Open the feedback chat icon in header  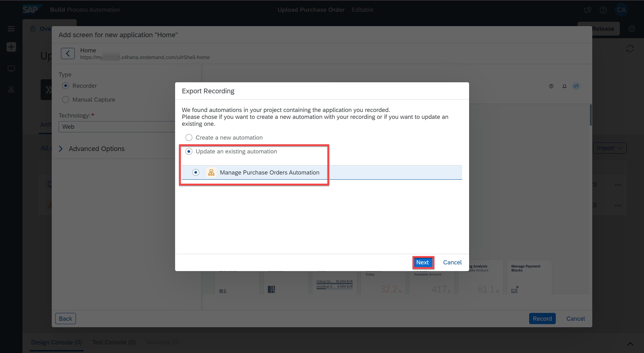click(587, 10)
